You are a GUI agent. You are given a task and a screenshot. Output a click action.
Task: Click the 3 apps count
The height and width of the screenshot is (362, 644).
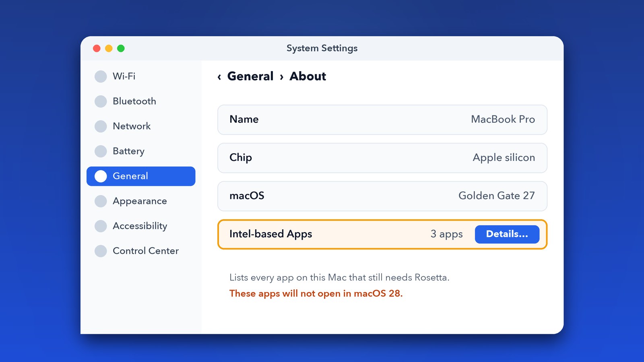(x=447, y=234)
